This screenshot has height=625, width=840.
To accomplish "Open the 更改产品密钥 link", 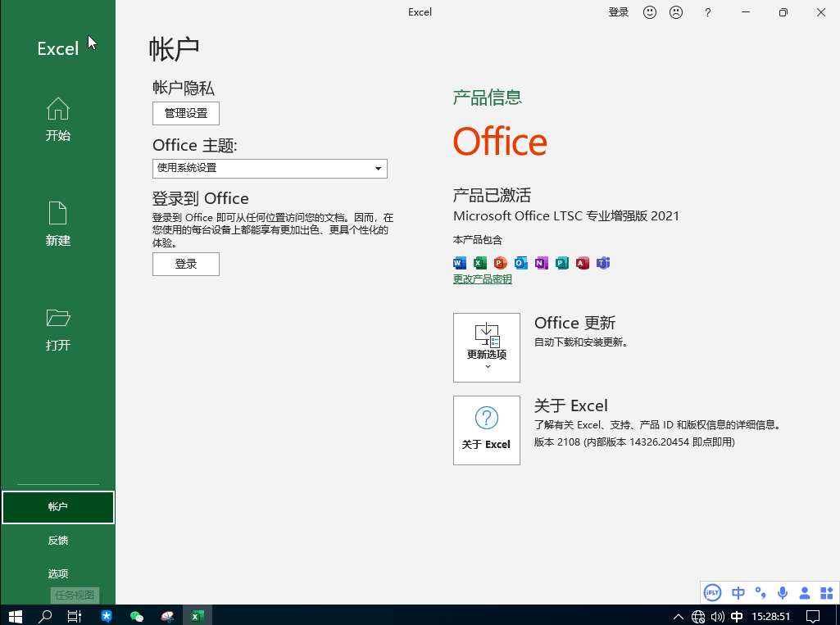I will (x=483, y=279).
